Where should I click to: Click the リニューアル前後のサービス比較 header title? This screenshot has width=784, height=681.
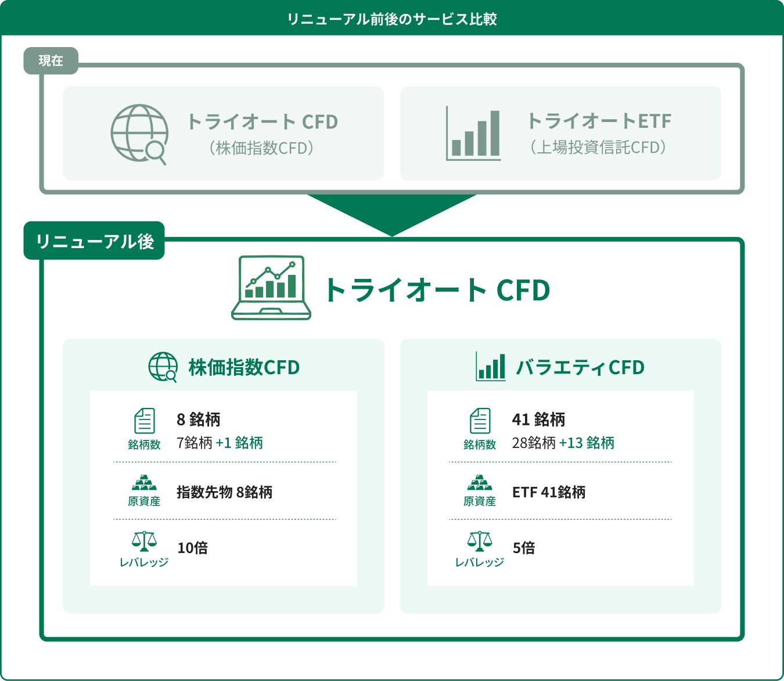point(392,19)
